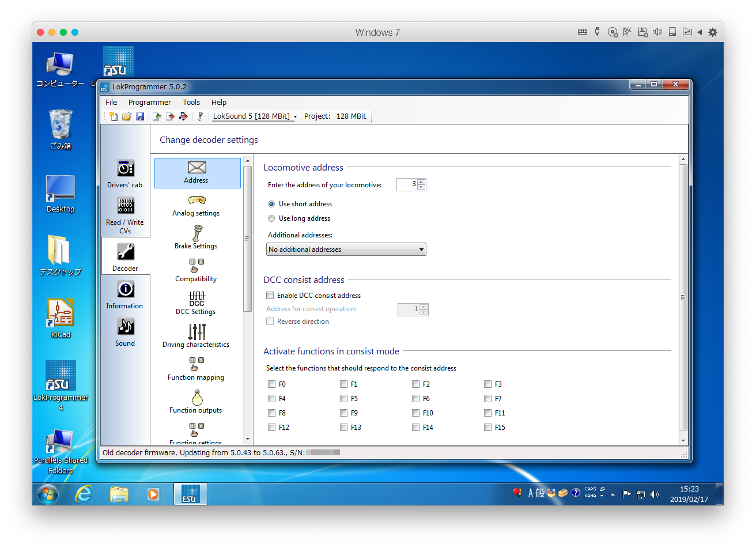Open Driving characteristics category
Viewport: 756px width, 548px height.
coord(196,337)
